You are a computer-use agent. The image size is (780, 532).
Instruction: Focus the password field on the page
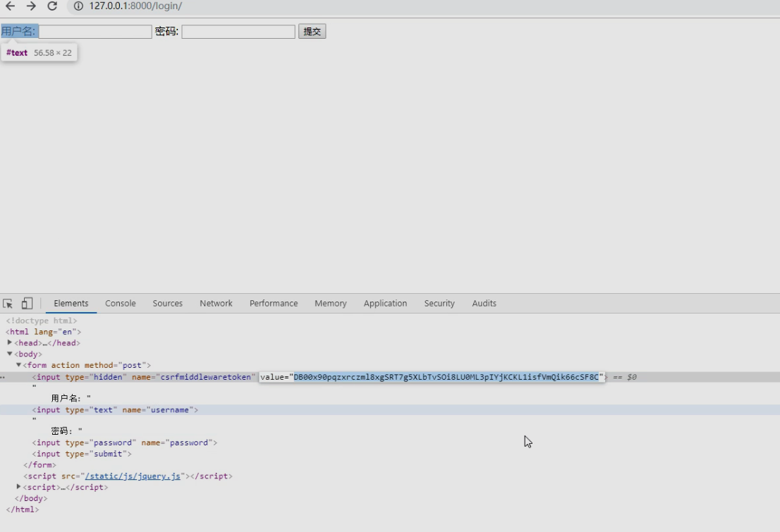pyautogui.click(x=238, y=31)
